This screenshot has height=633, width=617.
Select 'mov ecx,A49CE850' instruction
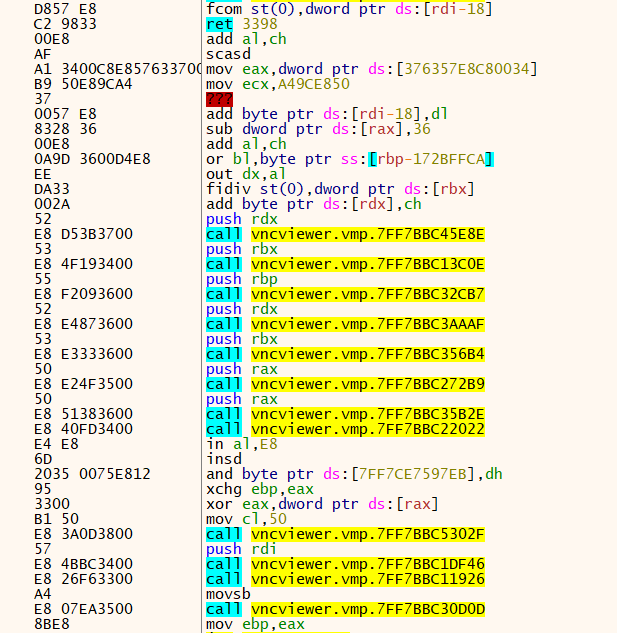(x=278, y=84)
